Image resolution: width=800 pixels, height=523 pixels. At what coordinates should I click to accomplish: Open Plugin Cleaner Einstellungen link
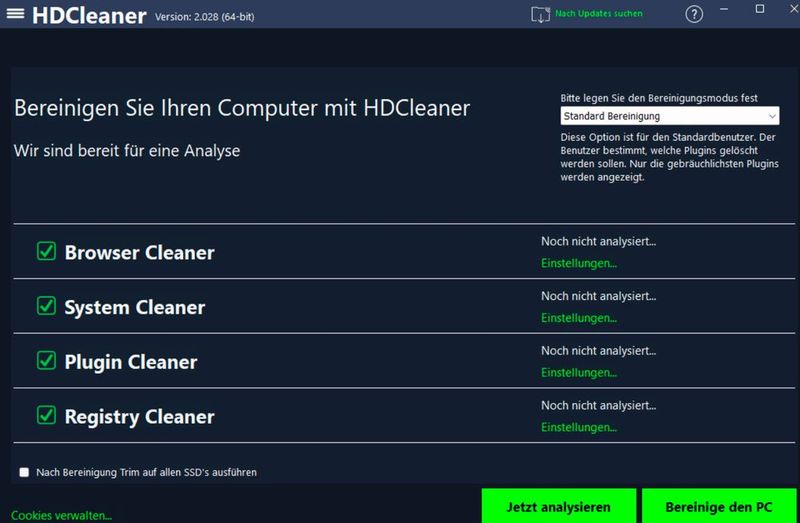(x=579, y=372)
